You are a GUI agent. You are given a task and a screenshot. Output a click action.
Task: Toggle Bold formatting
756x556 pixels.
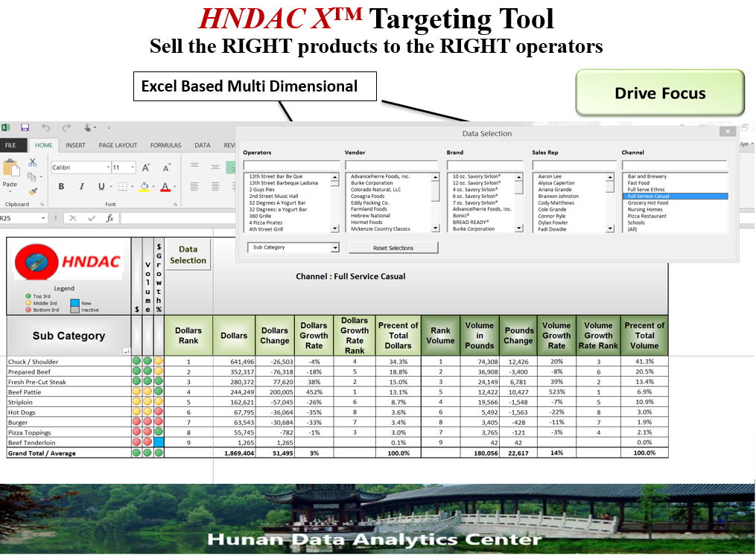(61, 187)
